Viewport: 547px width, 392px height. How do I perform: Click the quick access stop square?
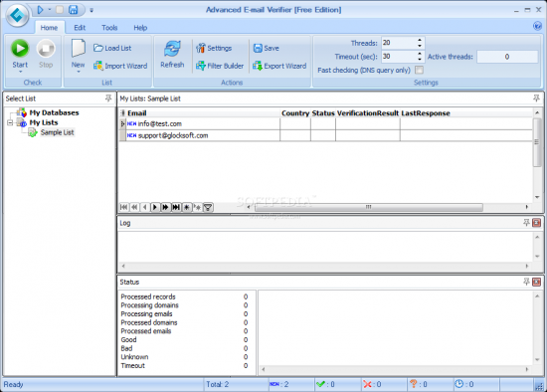[60, 10]
